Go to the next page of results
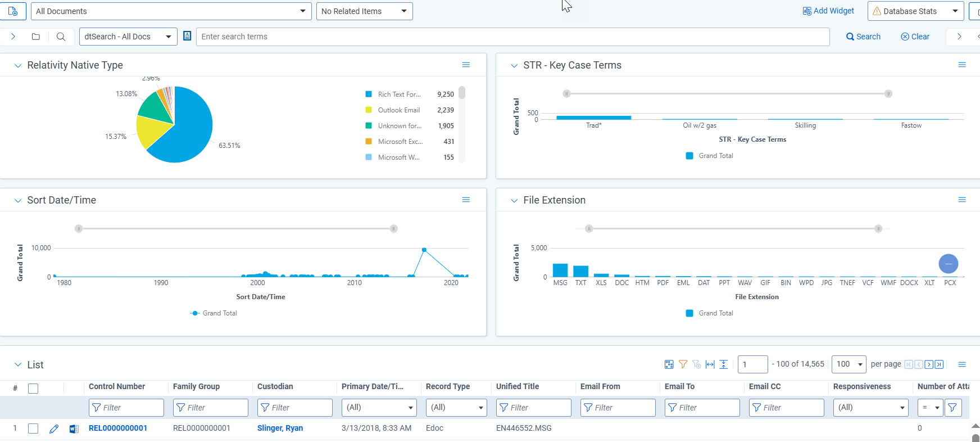This screenshot has width=980, height=442. pyautogui.click(x=929, y=364)
